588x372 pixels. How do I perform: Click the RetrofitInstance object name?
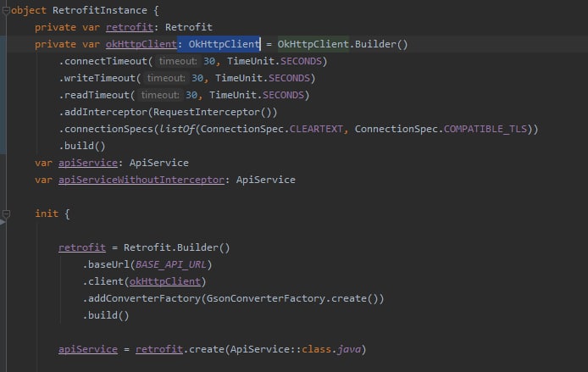(100, 10)
